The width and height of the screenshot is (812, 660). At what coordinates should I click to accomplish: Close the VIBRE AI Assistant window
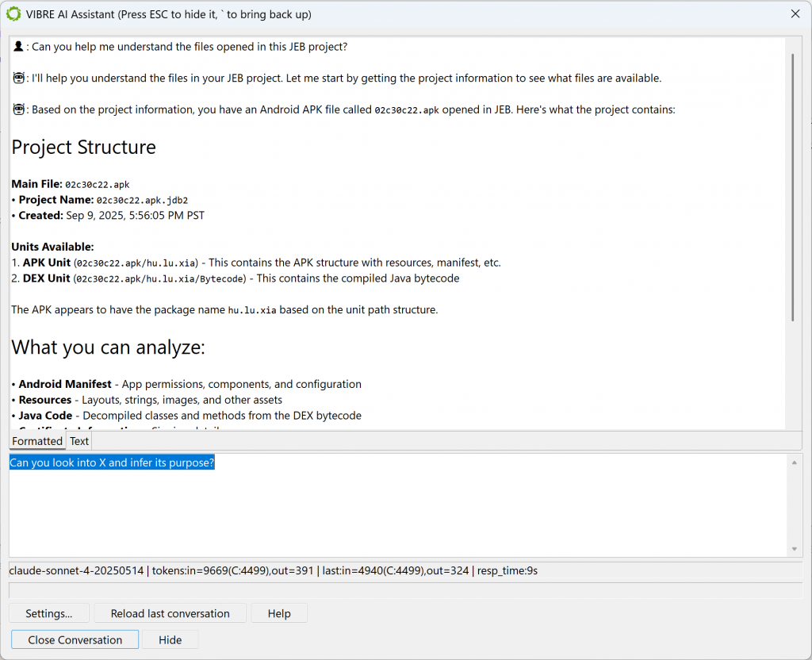[795, 14]
